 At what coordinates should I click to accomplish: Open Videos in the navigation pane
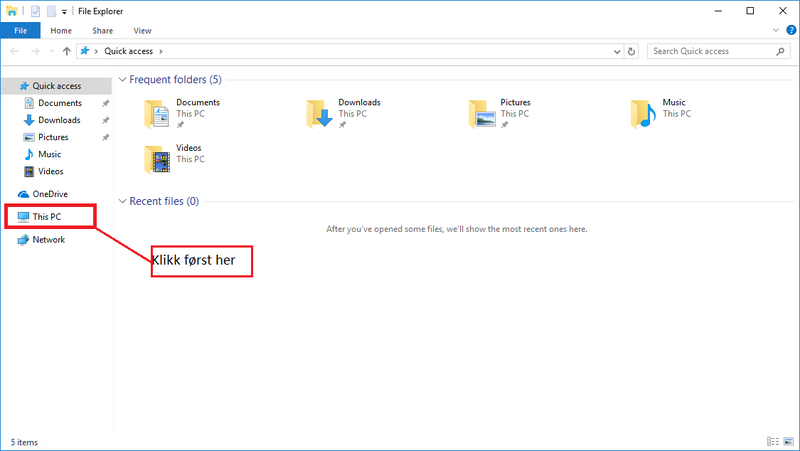[x=51, y=171]
